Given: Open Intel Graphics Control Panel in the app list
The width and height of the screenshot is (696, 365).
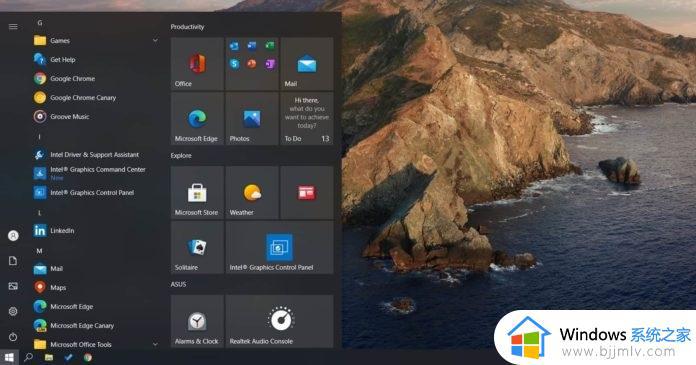Looking at the screenshot, I should pyautogui.click(x=96, y=193).
